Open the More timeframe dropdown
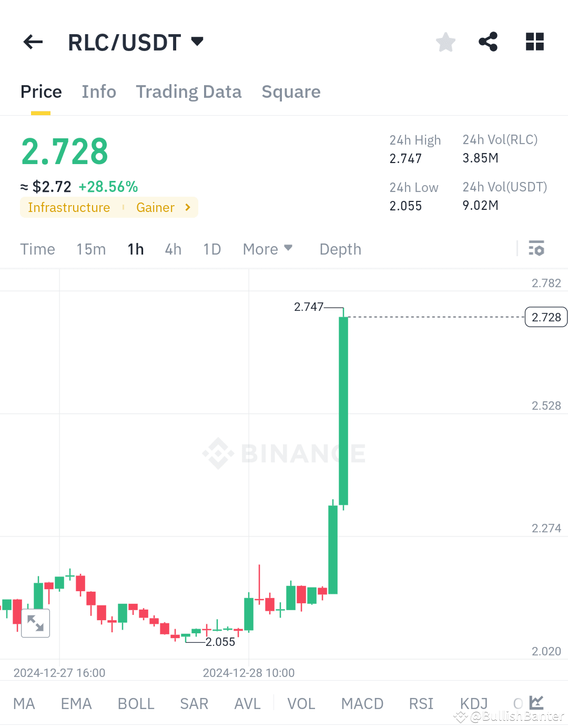 (x=267, y=248)
